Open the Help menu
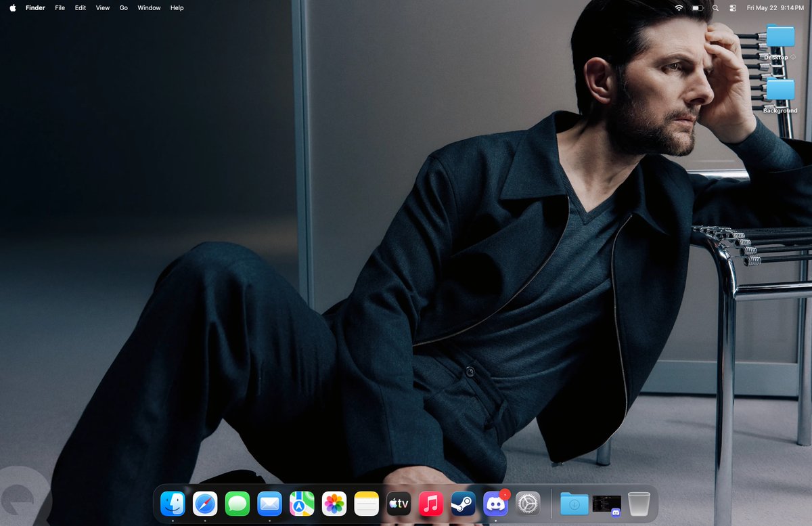 coord(177,7)
